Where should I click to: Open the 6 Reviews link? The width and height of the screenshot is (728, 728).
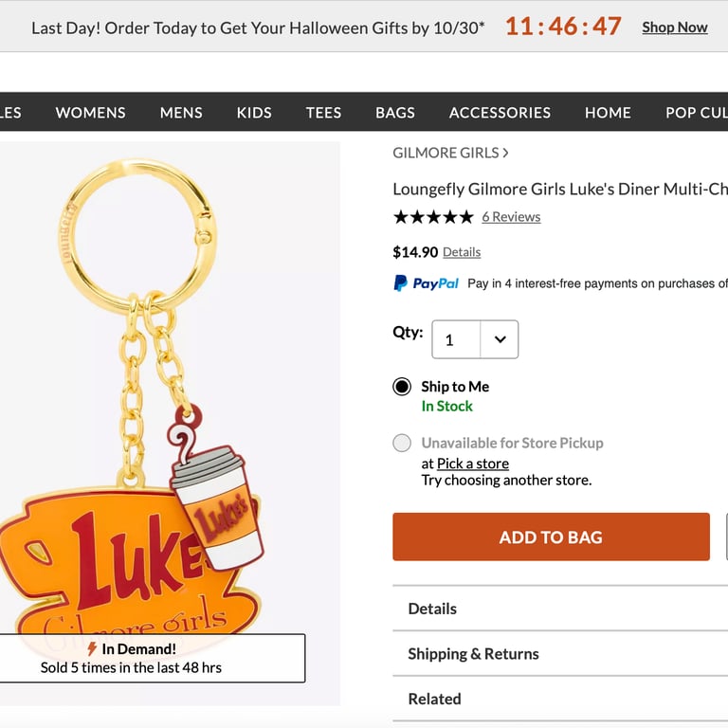[x=511, y=217]
